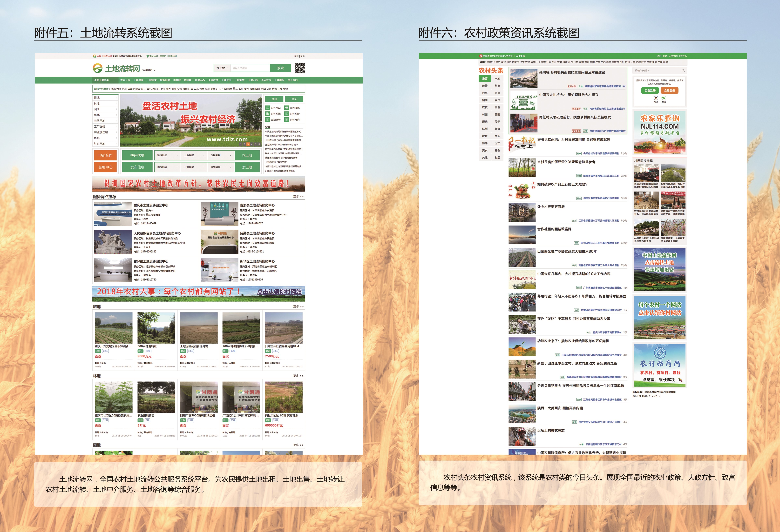Click the APP下载 link in top bar
Image resolution: width=780 pixels, height=532 pixels.
(x=520, y=56)
